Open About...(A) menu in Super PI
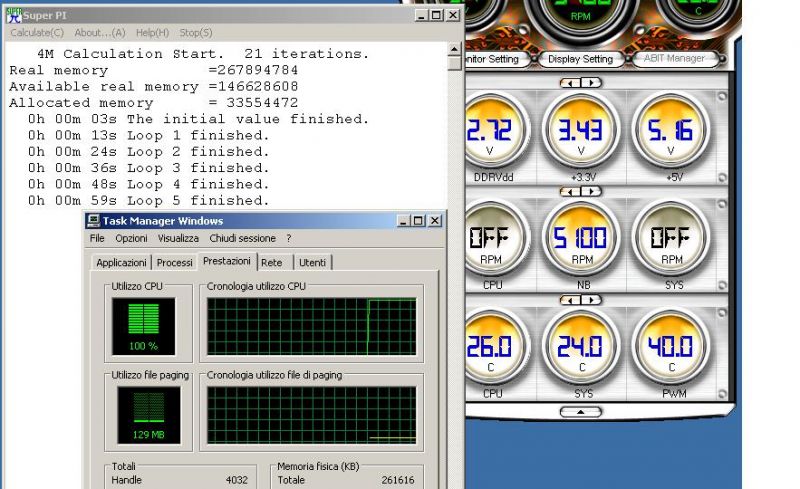This screenshot has height=489, width=800. click(x=99, y=33)
